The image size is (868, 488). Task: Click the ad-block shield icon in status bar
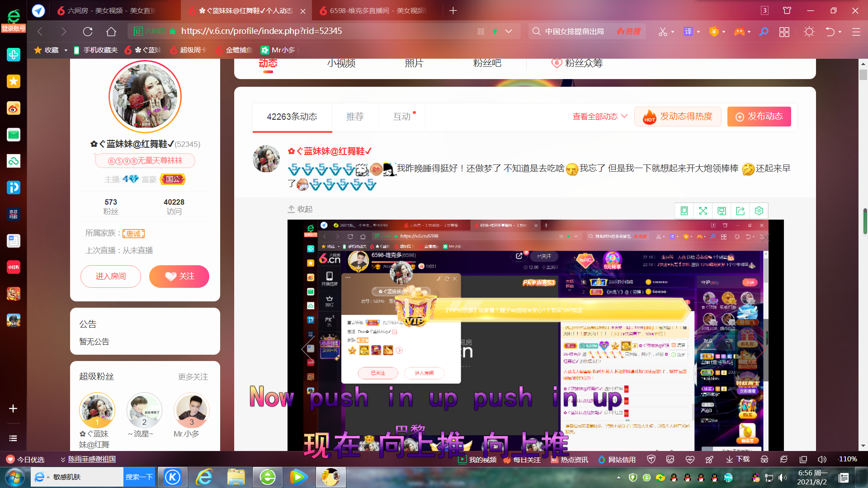[651, 460]
